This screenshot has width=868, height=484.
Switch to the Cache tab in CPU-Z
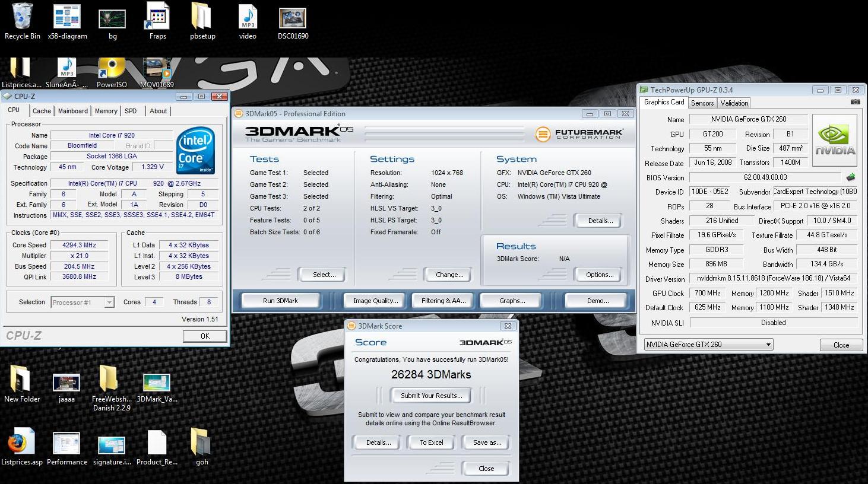(x=42, y=111)
